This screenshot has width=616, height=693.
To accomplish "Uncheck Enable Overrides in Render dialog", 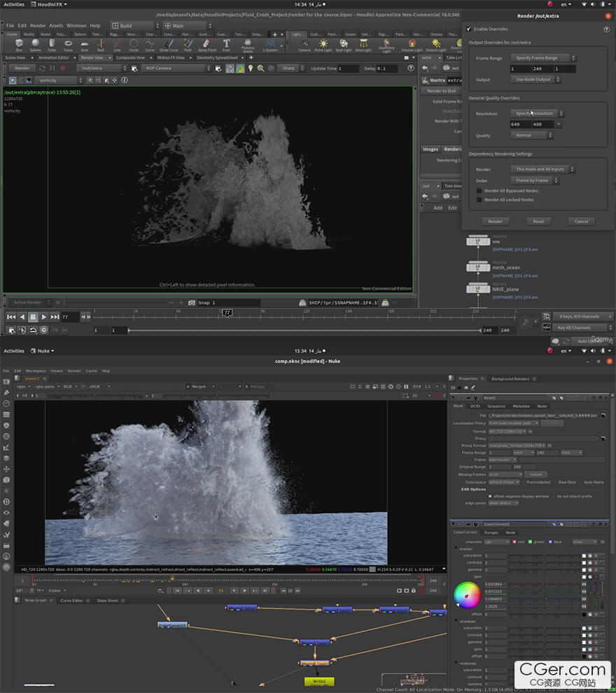I will pos(469,29).
